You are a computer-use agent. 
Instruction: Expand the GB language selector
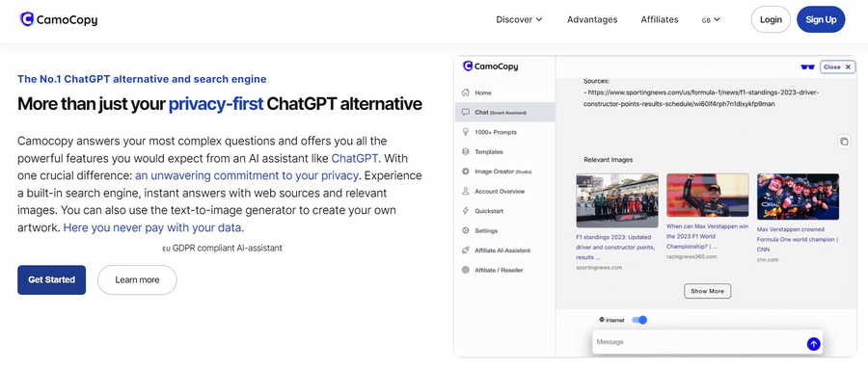coord(711,20)
